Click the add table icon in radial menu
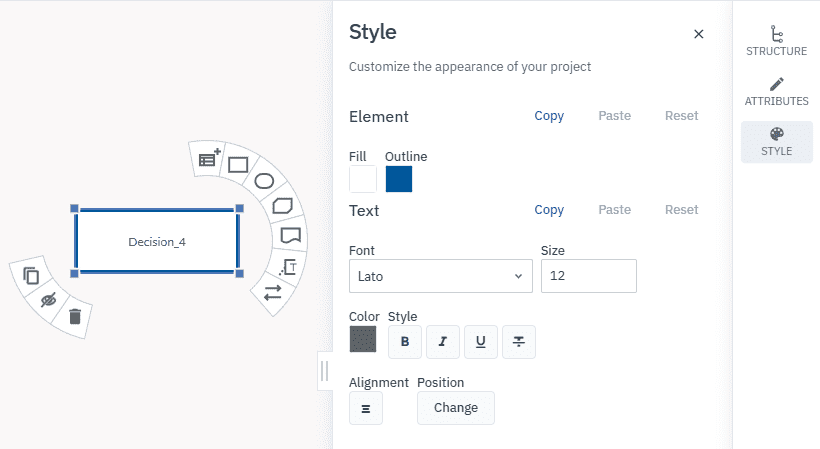This screenshot has height=449, width=820. click(209, 158)
